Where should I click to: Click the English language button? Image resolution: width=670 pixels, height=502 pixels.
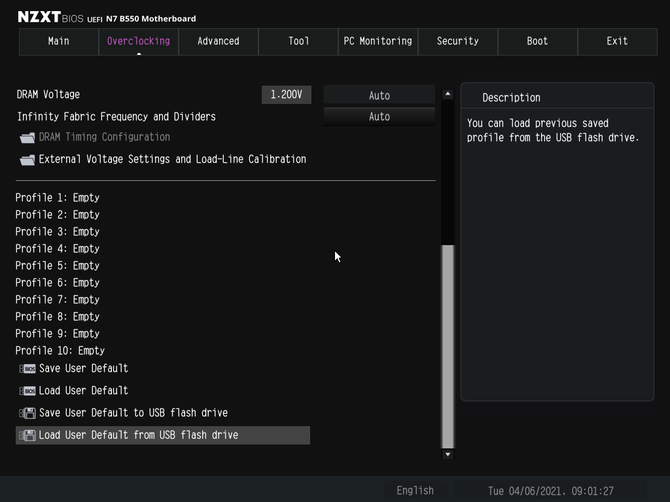coord(415,490)
